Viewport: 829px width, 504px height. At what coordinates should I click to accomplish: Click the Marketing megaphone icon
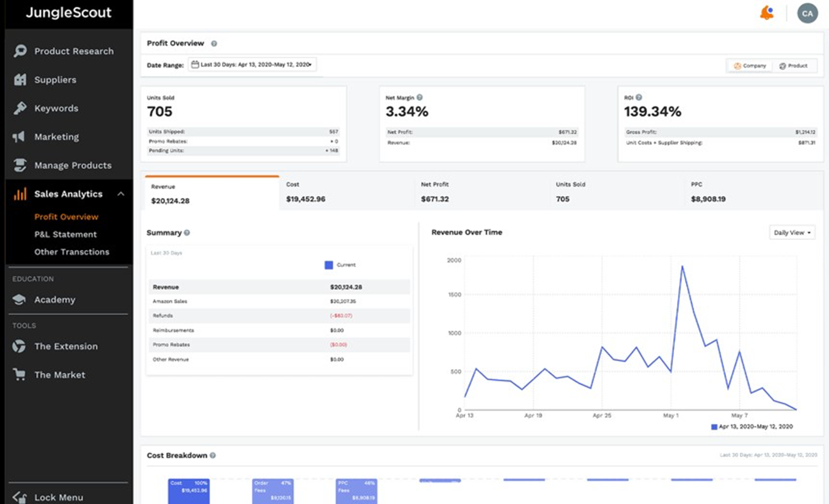click(20, 137)
